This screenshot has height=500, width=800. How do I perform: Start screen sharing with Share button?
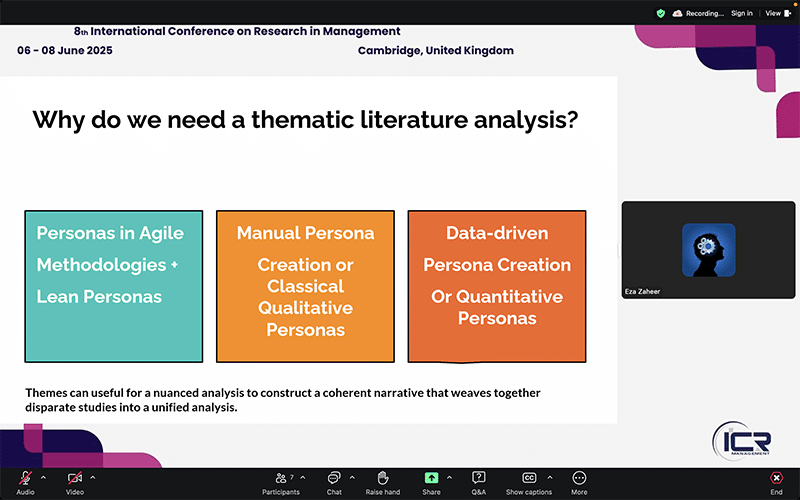pos(431,479)
